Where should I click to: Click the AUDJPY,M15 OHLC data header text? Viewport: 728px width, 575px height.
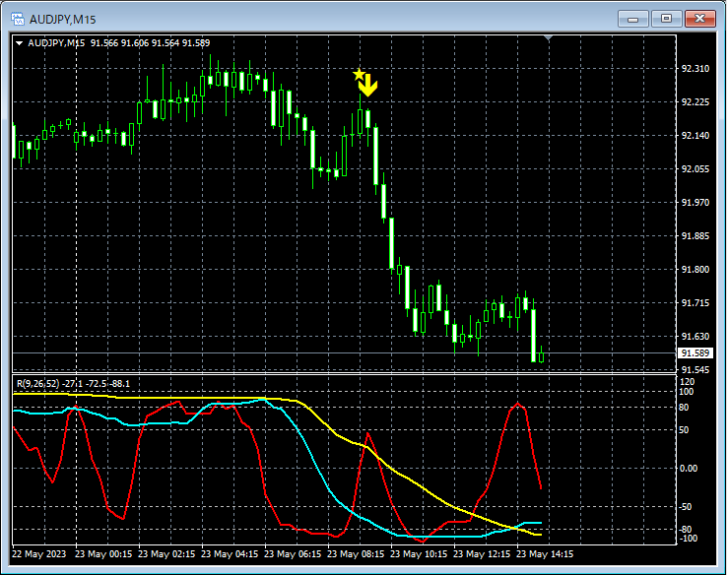tap(119, 43)
